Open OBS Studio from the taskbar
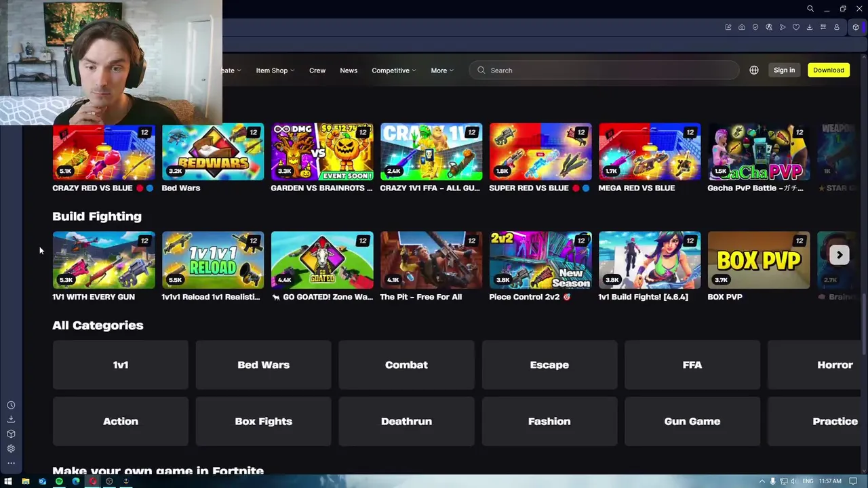The image size is (868, 488). pos(109,481)
